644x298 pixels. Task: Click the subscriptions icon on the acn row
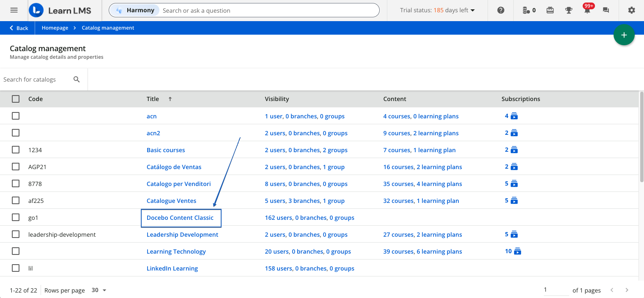pyautogui.click(x=513, y=115)
